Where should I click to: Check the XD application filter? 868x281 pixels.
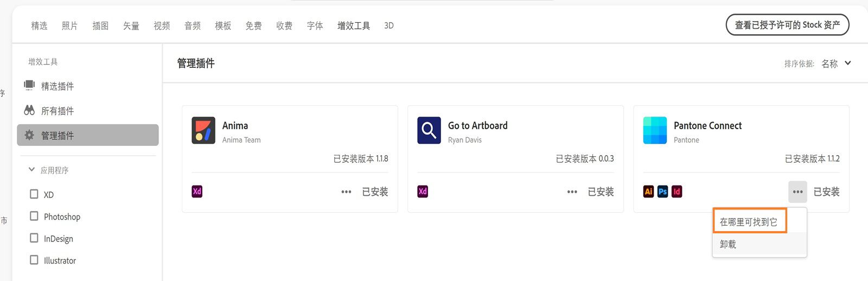point(34,194)
